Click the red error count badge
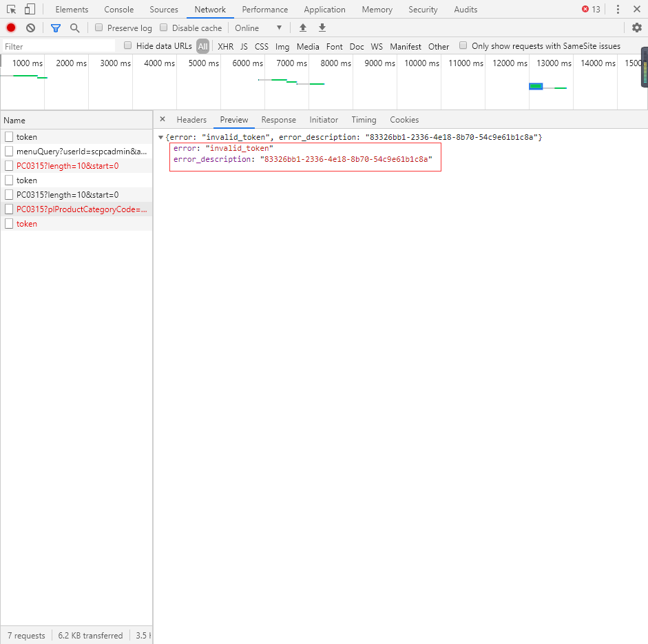This screenshot has height=644, width=648. (x=591, y=9)
